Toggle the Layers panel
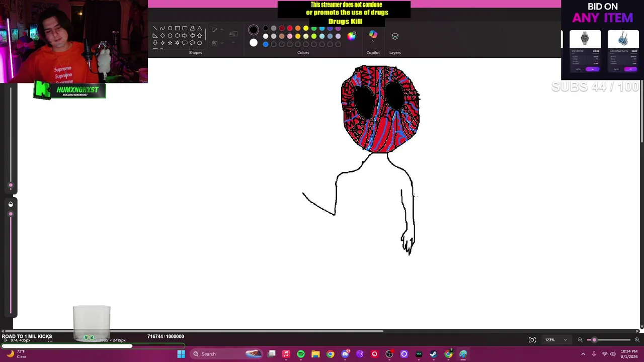The height and width of the screenshot is (362, 644). pos(395,36)
